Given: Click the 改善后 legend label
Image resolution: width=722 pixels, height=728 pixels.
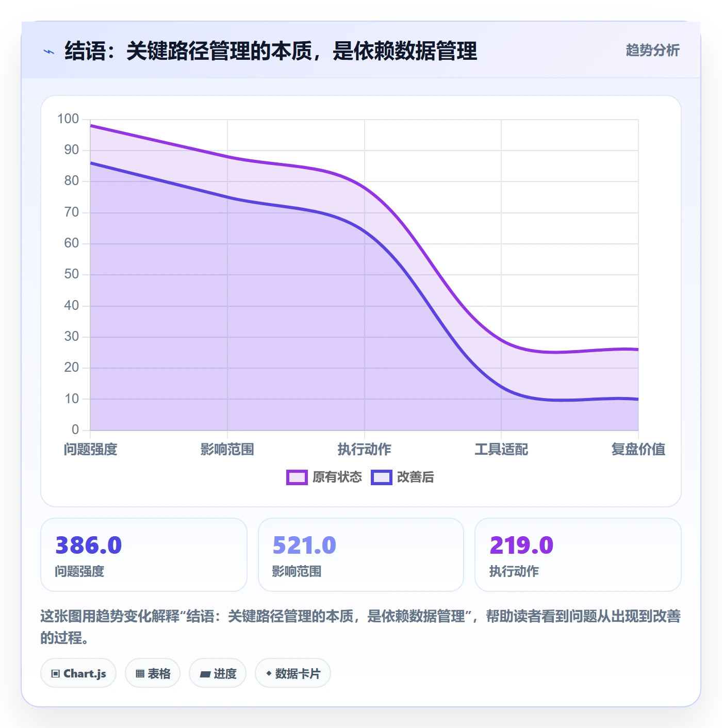Looking at the screenshot, I should (415, 477).
